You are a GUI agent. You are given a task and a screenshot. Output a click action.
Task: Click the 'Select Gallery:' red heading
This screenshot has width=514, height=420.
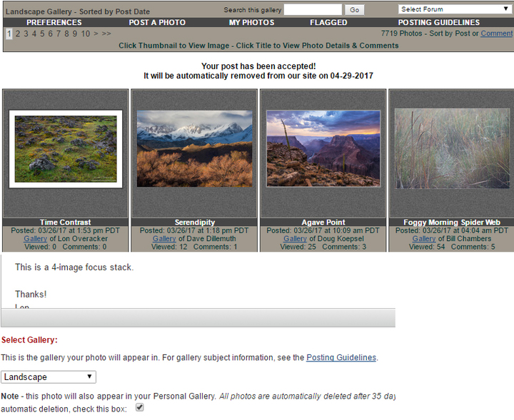[x=29, y=340]
